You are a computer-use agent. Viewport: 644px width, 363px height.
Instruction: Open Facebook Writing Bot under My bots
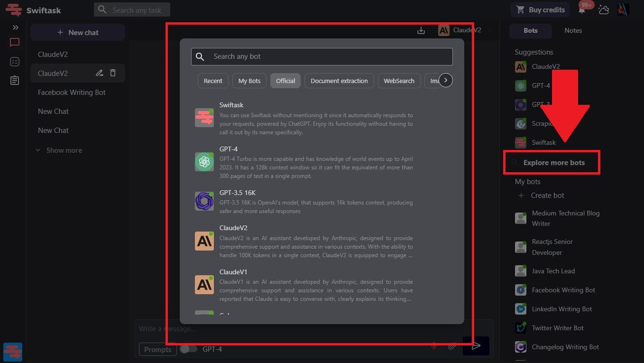(555, 290)
